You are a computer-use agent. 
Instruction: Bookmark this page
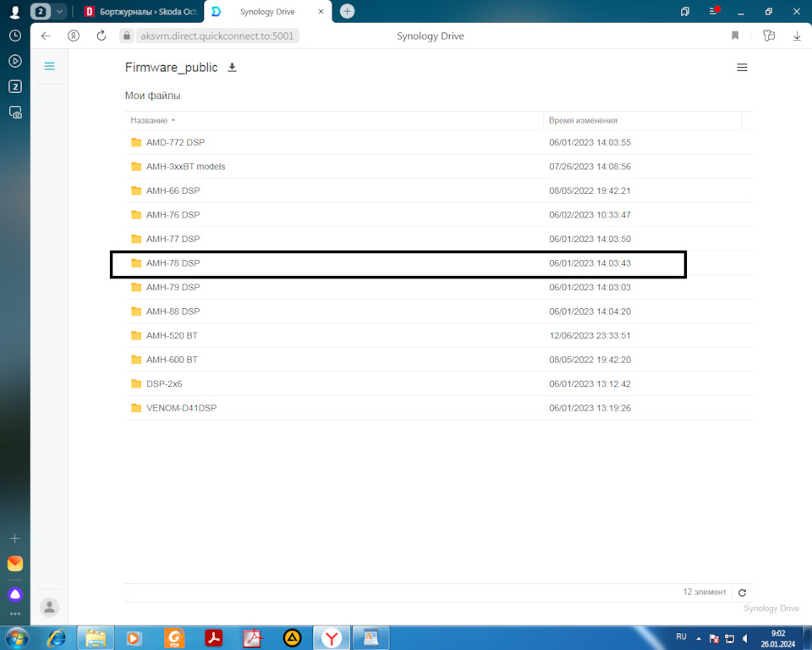tap(735, 36)
